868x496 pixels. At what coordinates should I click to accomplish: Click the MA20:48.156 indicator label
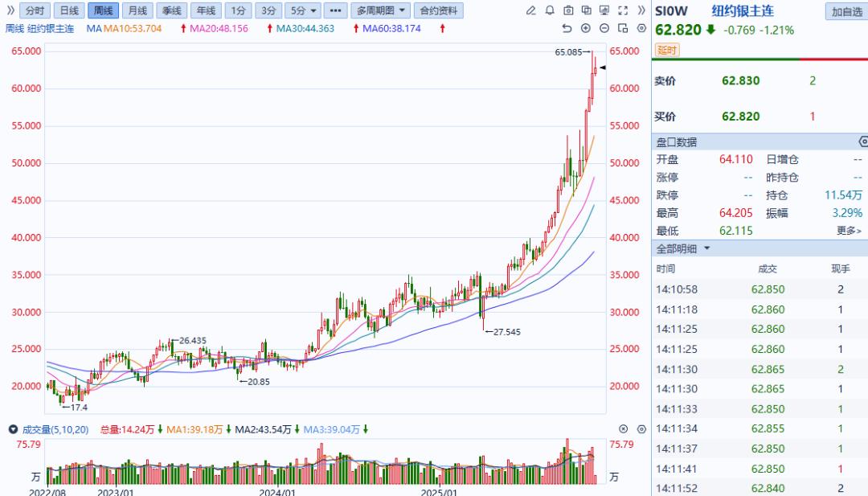coord(219,28)
